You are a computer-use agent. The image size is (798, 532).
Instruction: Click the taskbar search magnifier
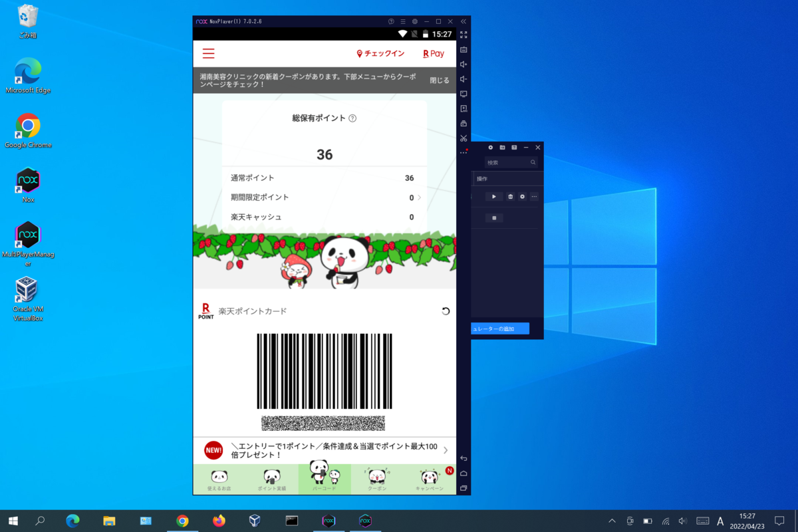coord(40,521)
